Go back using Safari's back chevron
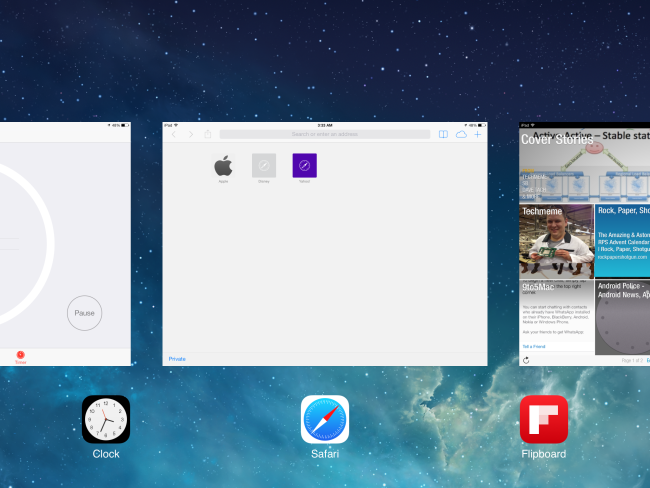 pyautogui.click(x=175, y=134)
